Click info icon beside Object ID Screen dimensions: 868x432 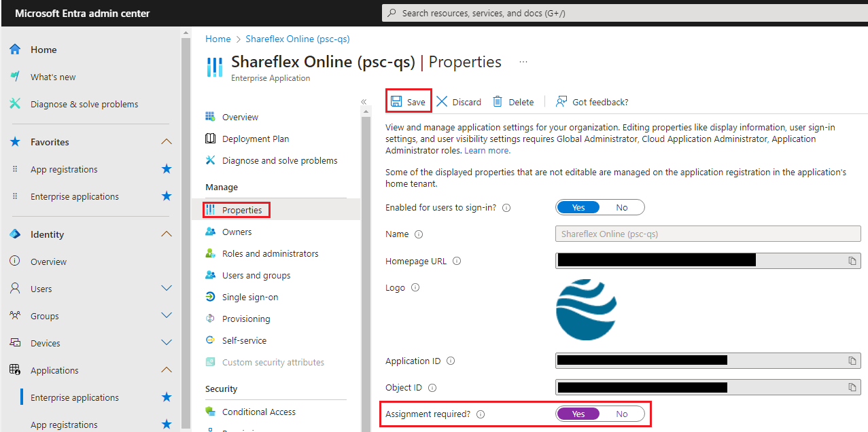coord(432,388)
